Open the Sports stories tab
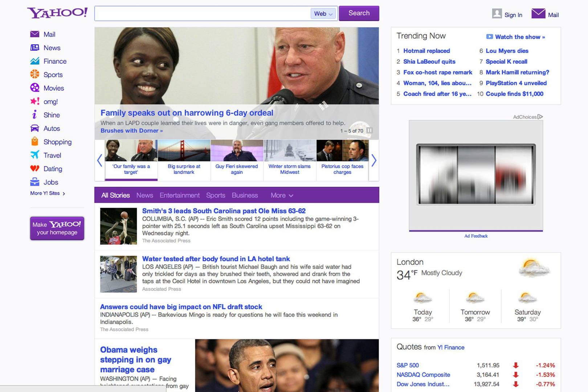The height and width of the screenshot is (392, 588). [x=216, y=195]
